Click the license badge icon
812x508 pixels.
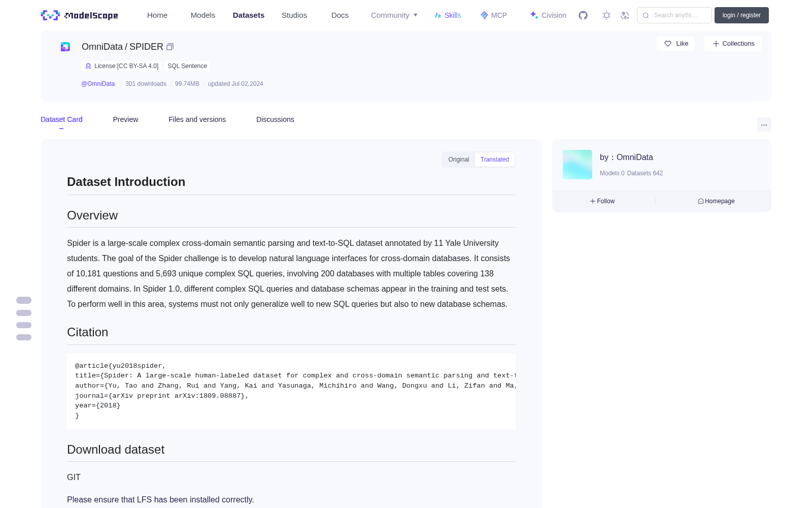[x=88, y=66]
